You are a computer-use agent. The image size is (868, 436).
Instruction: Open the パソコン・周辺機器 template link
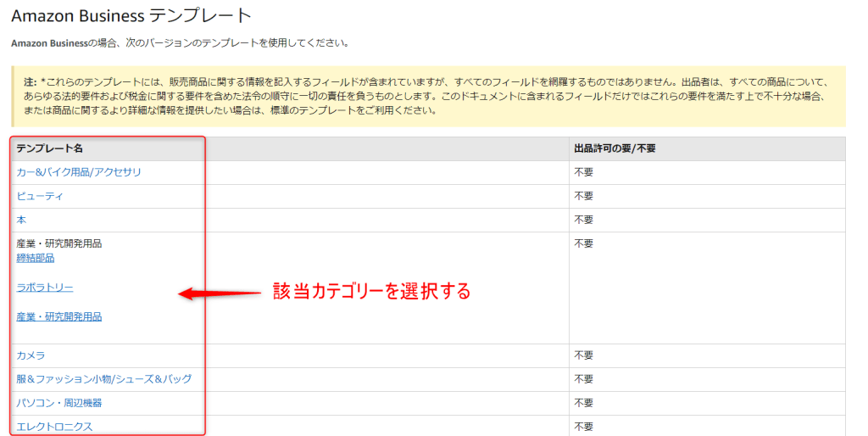pos(59,403)
